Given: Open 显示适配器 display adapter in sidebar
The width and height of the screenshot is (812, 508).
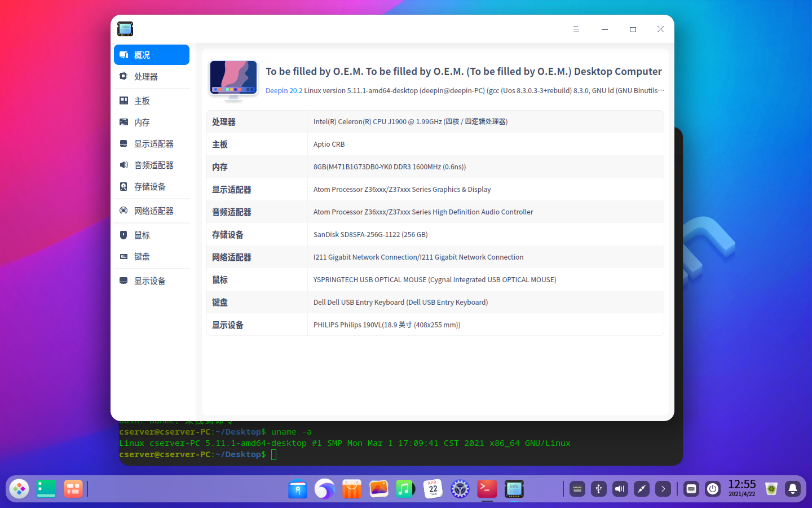Looking at the screenshot, I should pyautogui.click(x=152, y=143).
